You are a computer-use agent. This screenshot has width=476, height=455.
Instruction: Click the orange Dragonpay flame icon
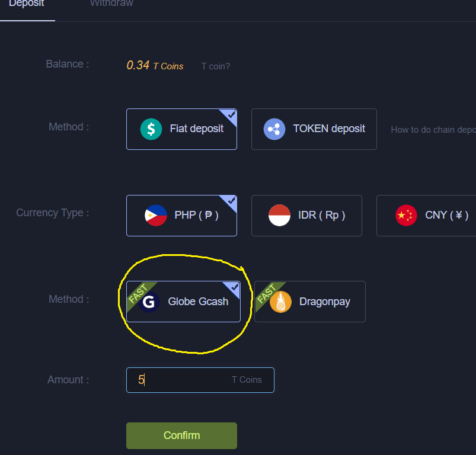point(280,302)
